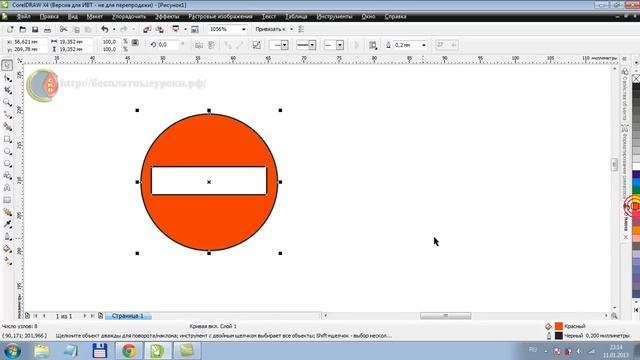The height and width of the screenshot is (360, 640).
Task: Select the Interactive Fill tool in toolbox
Action: tap(7, 261)
